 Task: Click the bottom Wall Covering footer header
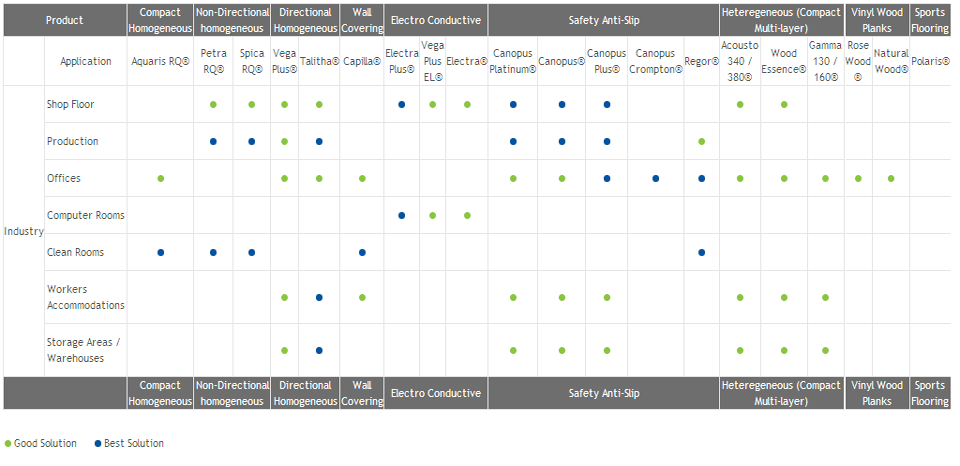(x=362, y=393)
